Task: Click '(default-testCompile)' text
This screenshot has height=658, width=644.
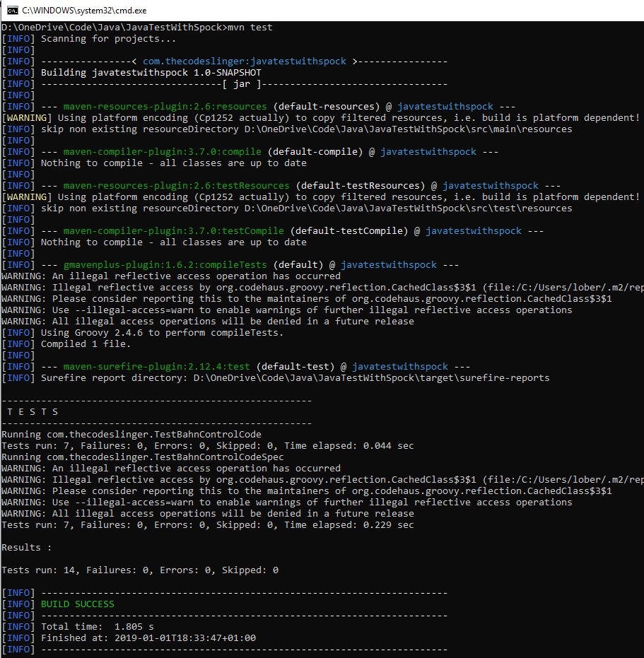Action: pyautogui.click(x=349, y=231)
